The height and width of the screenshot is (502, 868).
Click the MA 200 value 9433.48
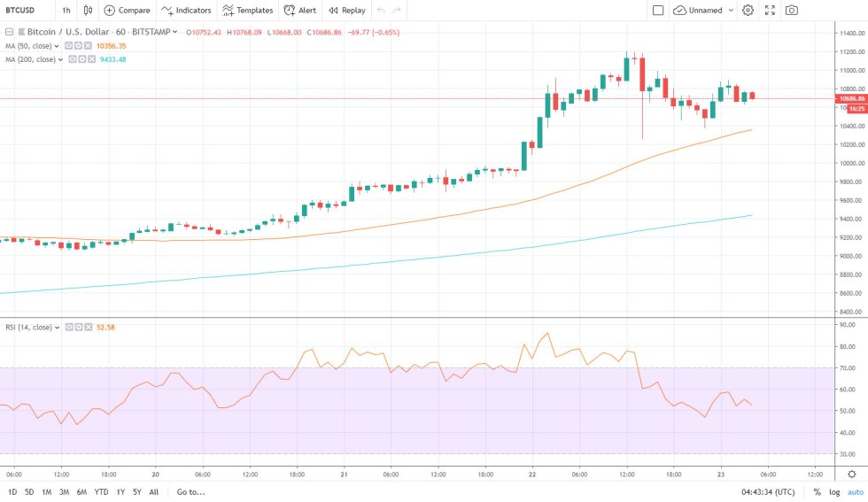(x=113, y=59)
